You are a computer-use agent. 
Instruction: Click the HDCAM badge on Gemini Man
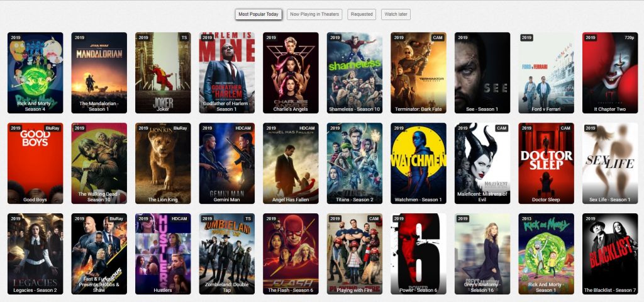coord(243,128)
